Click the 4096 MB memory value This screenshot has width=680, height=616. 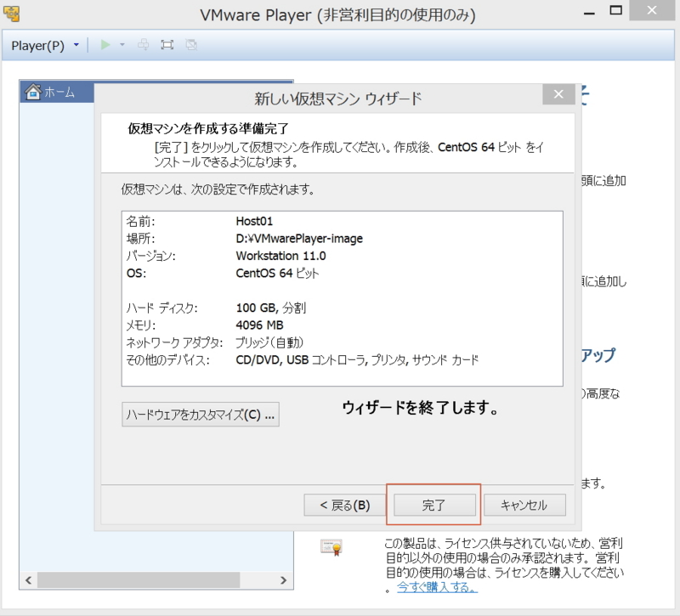259,325
